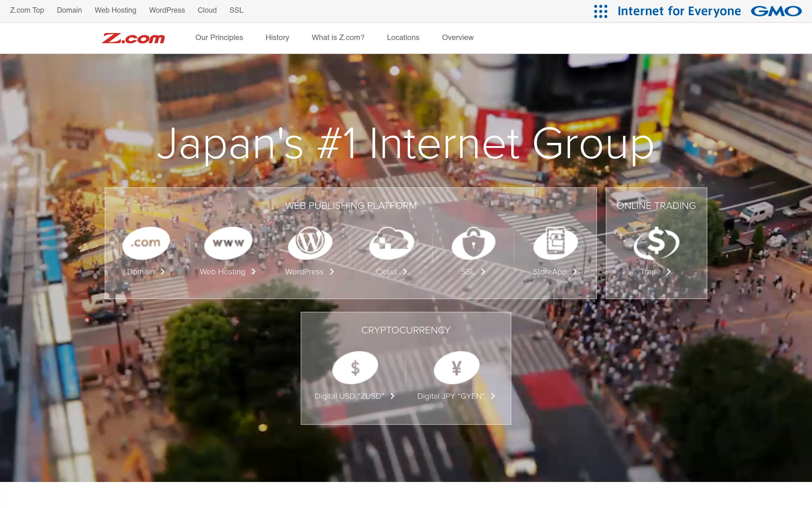
Task: Click the Cloud text link in platform box
Action: tap(386, 271)
